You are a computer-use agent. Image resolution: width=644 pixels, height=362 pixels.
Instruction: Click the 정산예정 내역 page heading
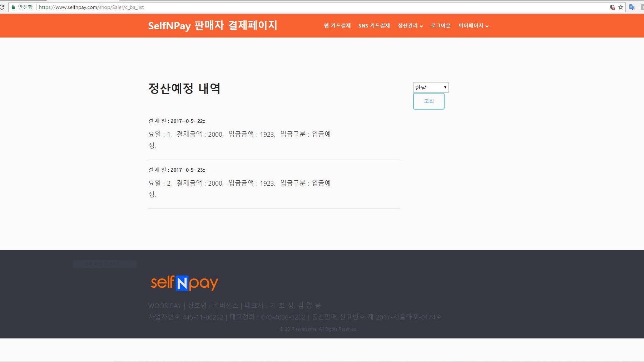[x=184, y=89]
